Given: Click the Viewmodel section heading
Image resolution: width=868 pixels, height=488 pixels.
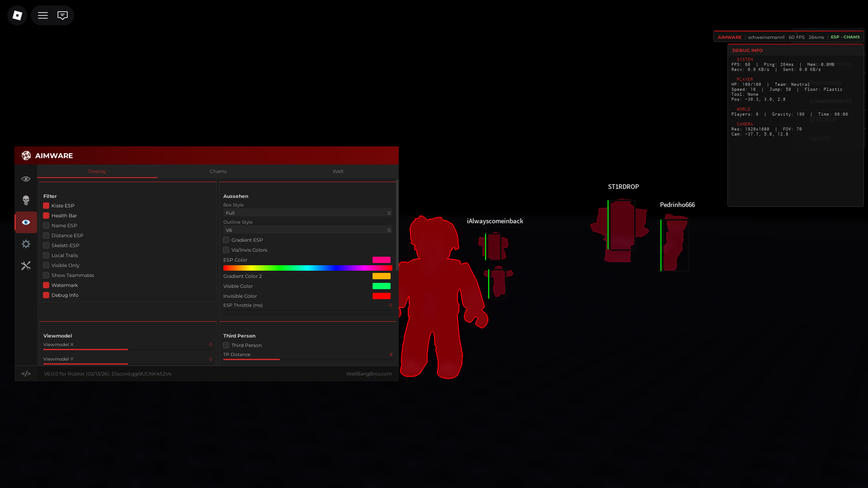Looking at the screenshot, I should [57, 336].
